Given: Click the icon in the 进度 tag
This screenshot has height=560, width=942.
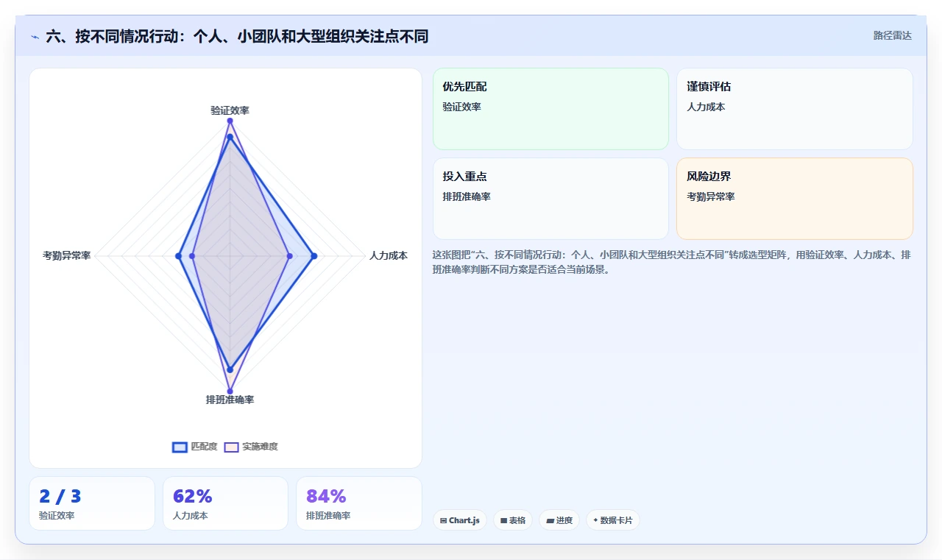Looking at the screenshot, I should [x=550, y=520].
